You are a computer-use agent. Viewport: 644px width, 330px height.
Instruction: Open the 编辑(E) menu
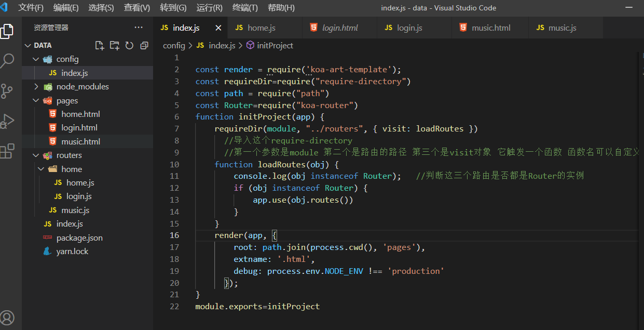pyautogui.click(x=66, y=8)
